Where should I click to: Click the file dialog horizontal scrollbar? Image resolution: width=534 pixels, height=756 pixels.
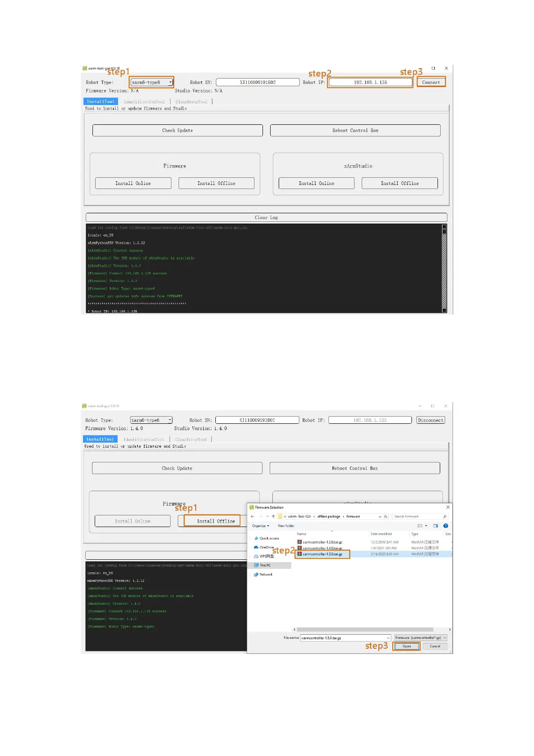point(364,629)
